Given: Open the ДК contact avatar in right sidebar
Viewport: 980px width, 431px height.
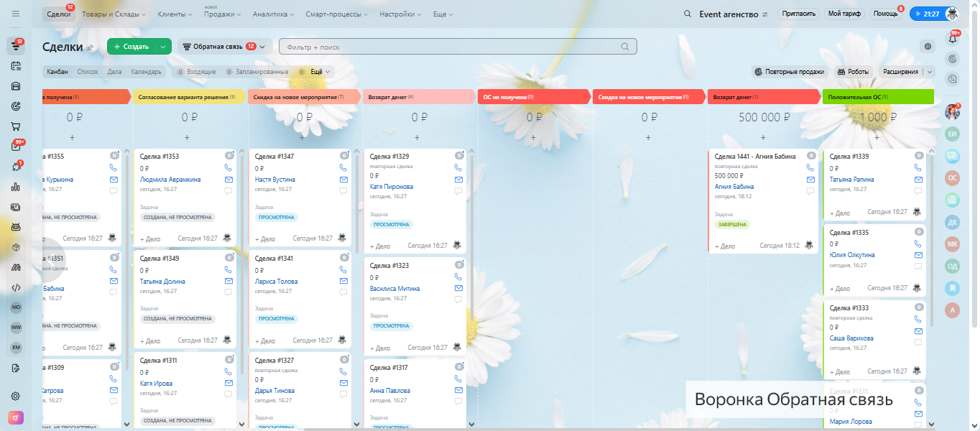Looking at the screenshot, I should [953, 222].
